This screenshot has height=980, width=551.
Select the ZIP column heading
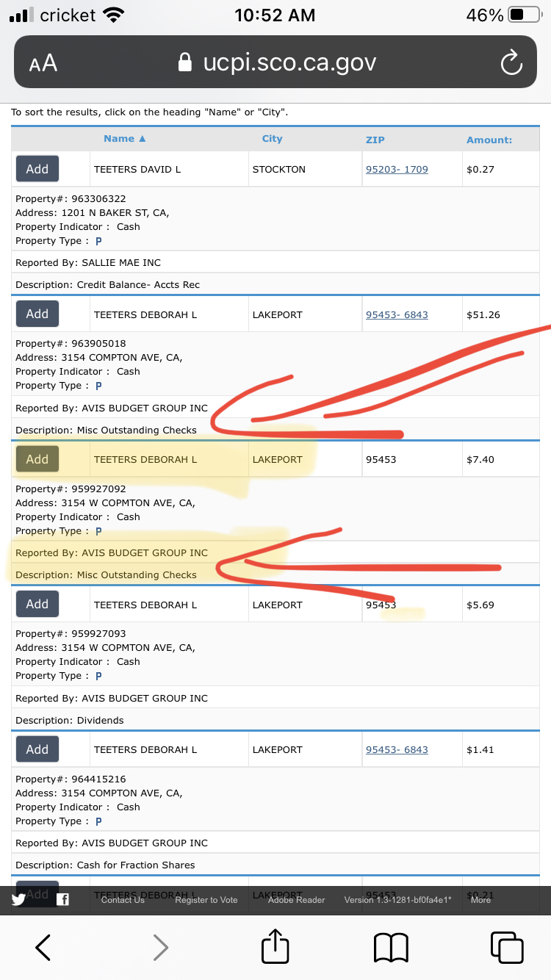[375, 140]
